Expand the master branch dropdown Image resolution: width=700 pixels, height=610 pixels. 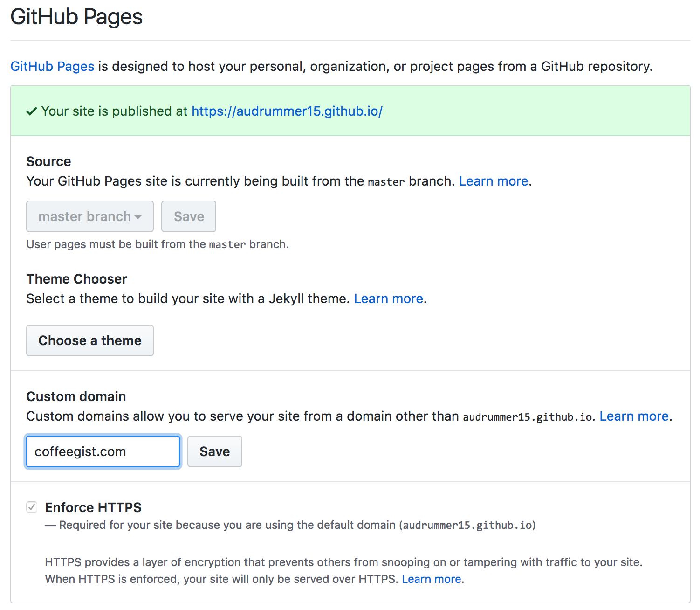point(90,216)
